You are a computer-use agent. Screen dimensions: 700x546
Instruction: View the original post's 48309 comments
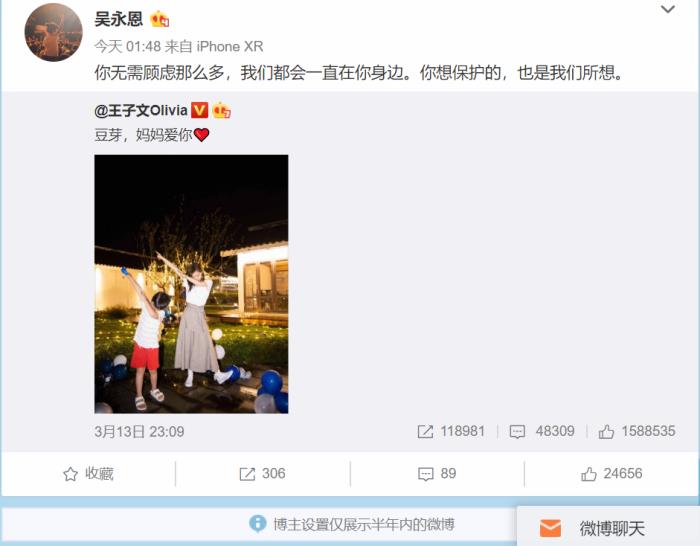coord(542,431)
